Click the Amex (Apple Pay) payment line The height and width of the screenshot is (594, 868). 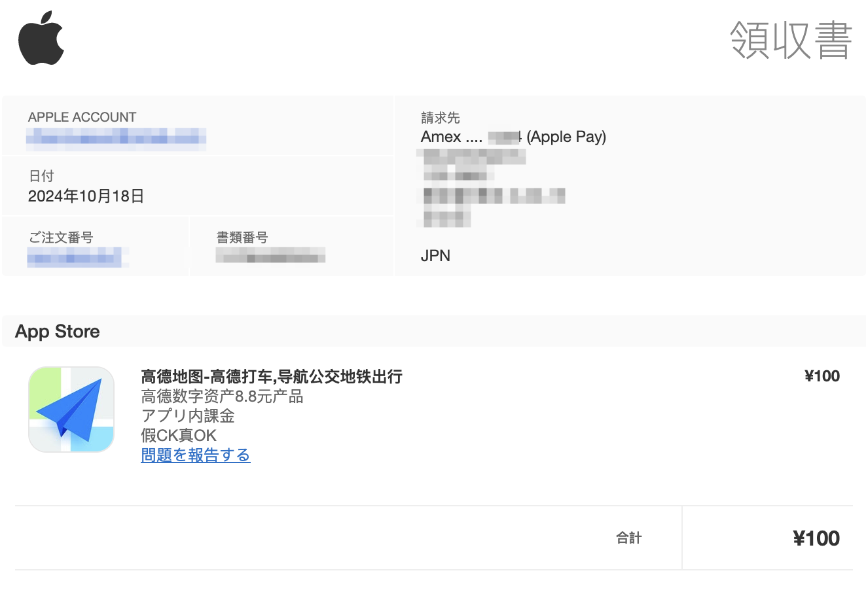click(513, 137)
